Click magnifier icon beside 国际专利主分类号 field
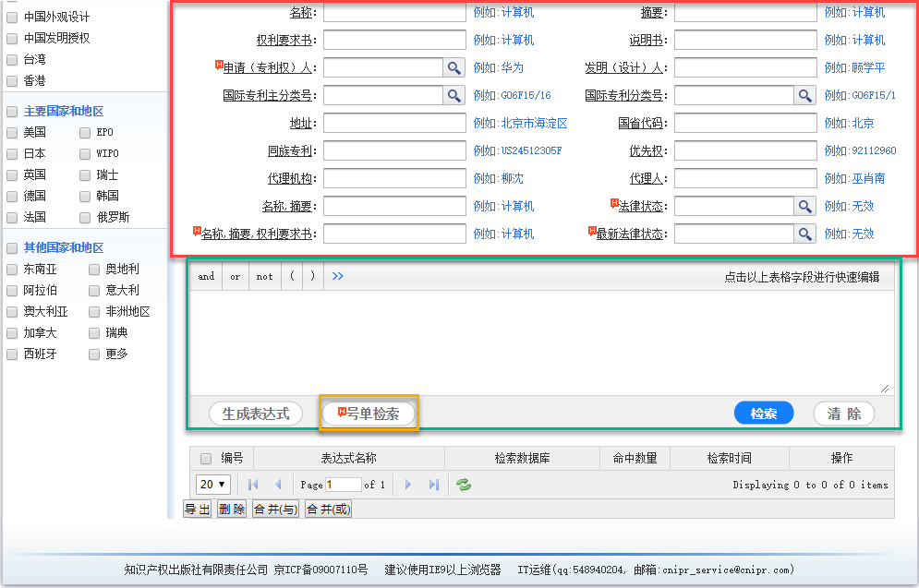 [454, 95]
